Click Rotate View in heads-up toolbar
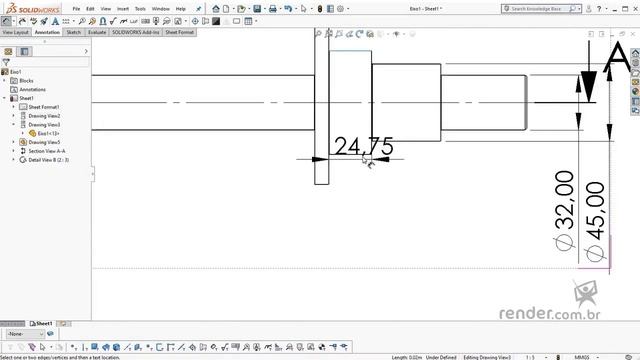The image size is (640, 360). click(x=360, y=34)
